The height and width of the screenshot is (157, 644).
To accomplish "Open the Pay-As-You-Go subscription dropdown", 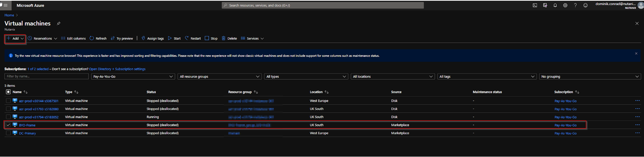I will (133, 76).
